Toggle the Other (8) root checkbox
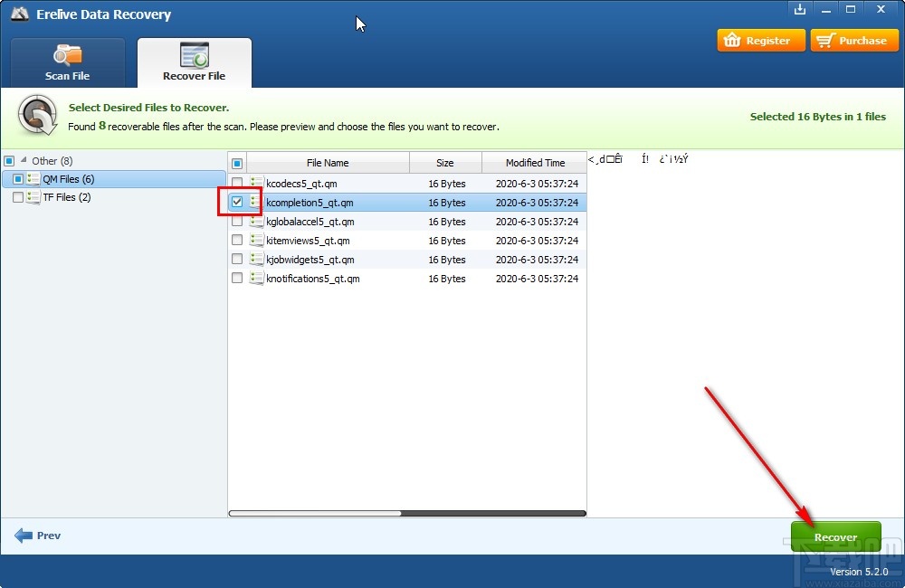 (9, 161)
